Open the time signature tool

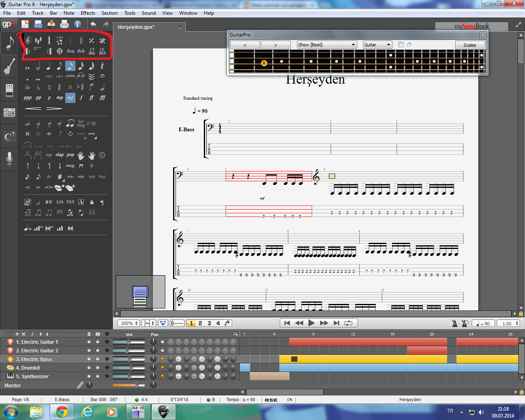(x=49, y=41)
